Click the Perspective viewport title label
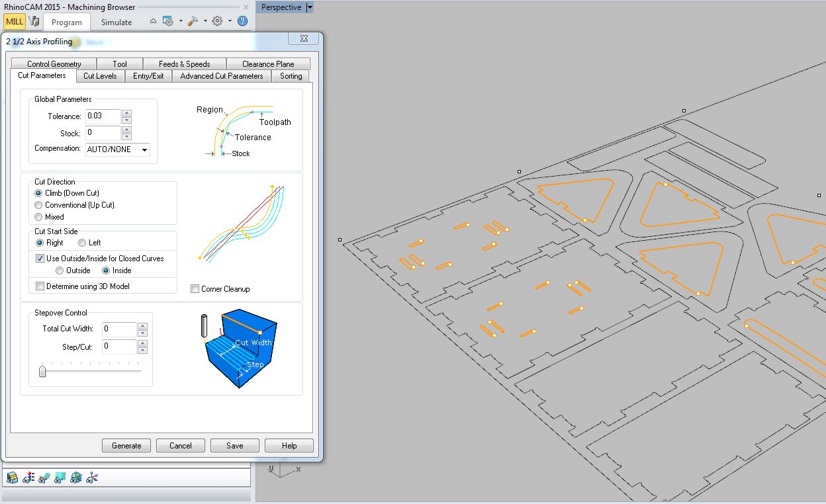The image size is (826, 504). coord(281,7)
